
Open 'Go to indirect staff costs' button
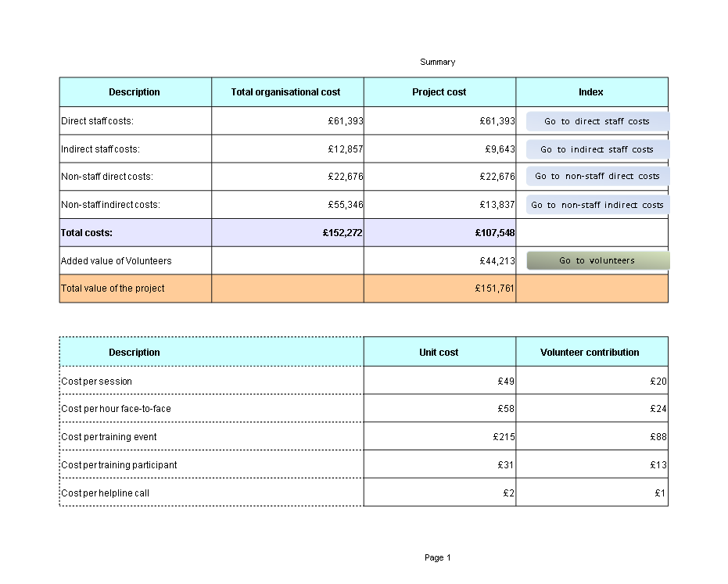pos(597,149)
